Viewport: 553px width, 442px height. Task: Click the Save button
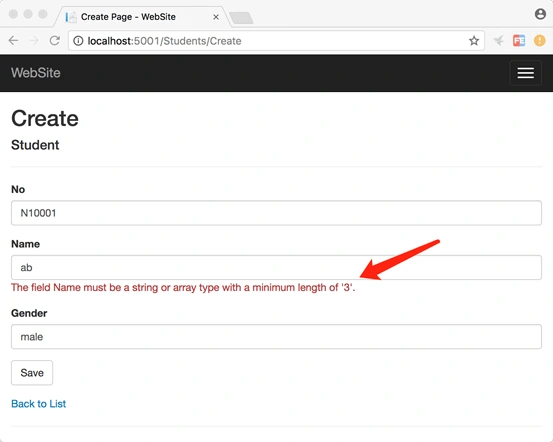point(32,373)
